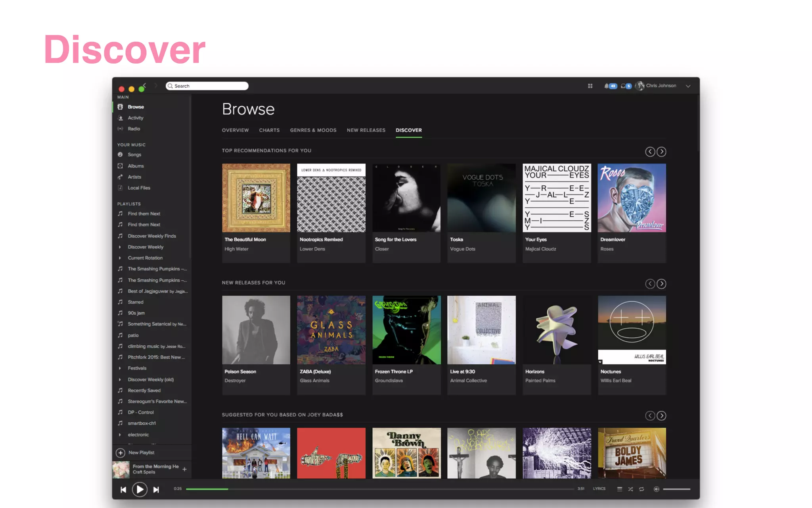Image resolution: width=812 pixels, height=508 pixels.
Task: Open the inbox icon with 5 badge
Action: click(x=626, y=86)
